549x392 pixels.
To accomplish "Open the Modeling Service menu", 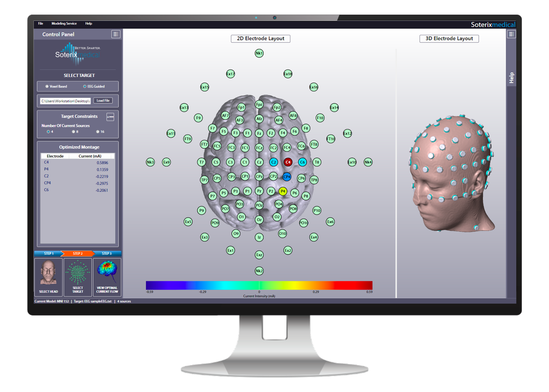I will (x=64, y=24).
